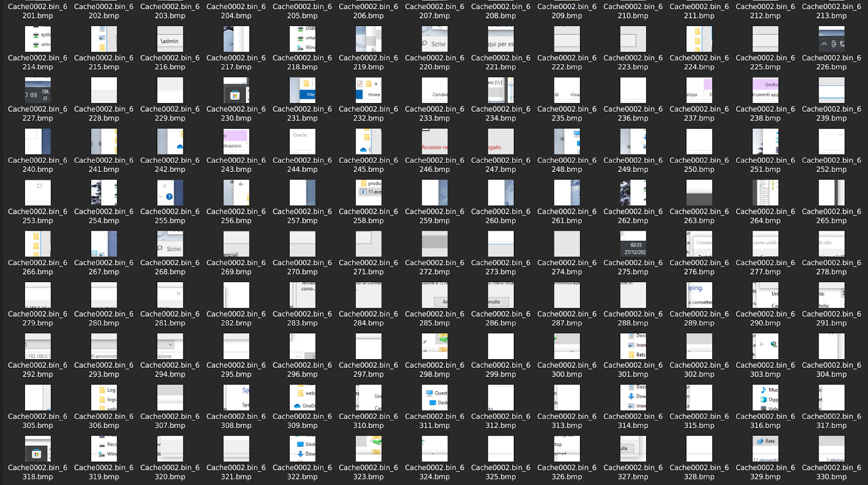Click the file name Cache0002.bin_6 201.bmp
Image resolution: width=868 pixels, height=485 pixels.
[x=37, y=11]
